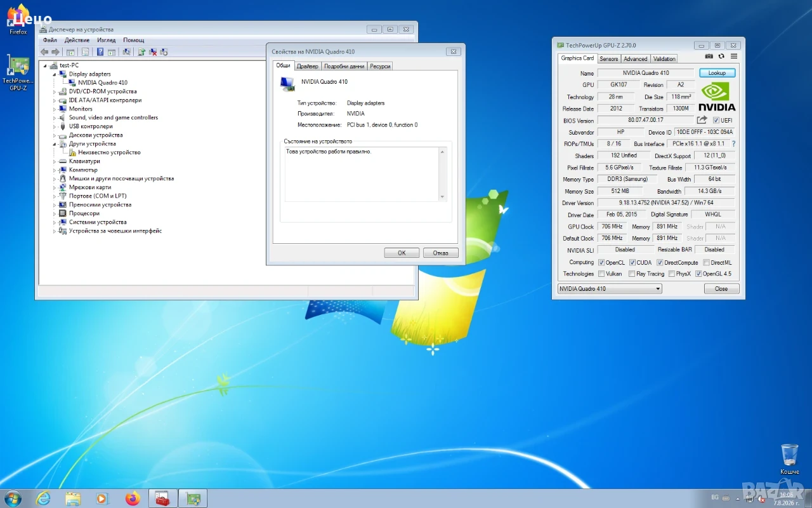Switch to the Validation tab in GPU-Z
This screenshot has height=508, width=812.
click(664, 58)
